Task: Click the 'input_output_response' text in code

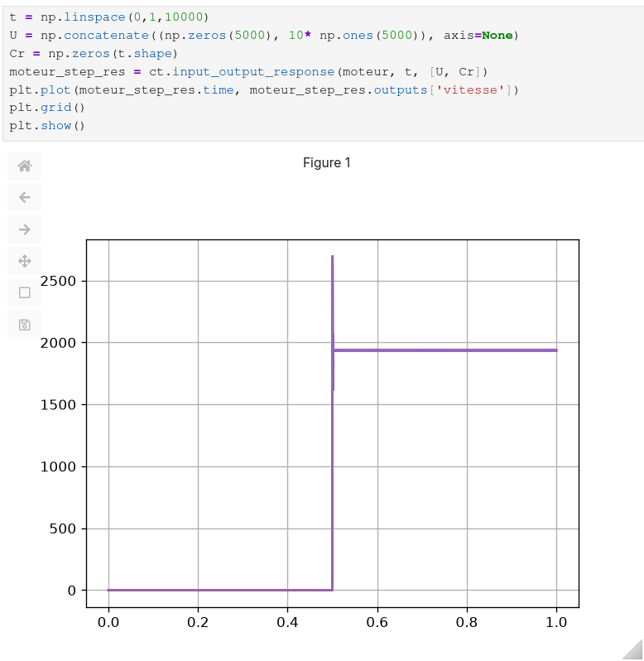Action: (253, 72)
